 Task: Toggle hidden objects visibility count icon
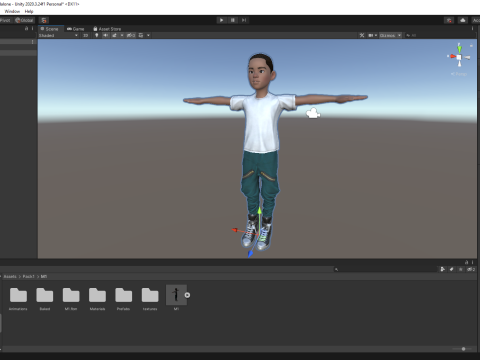pos(131,35)
